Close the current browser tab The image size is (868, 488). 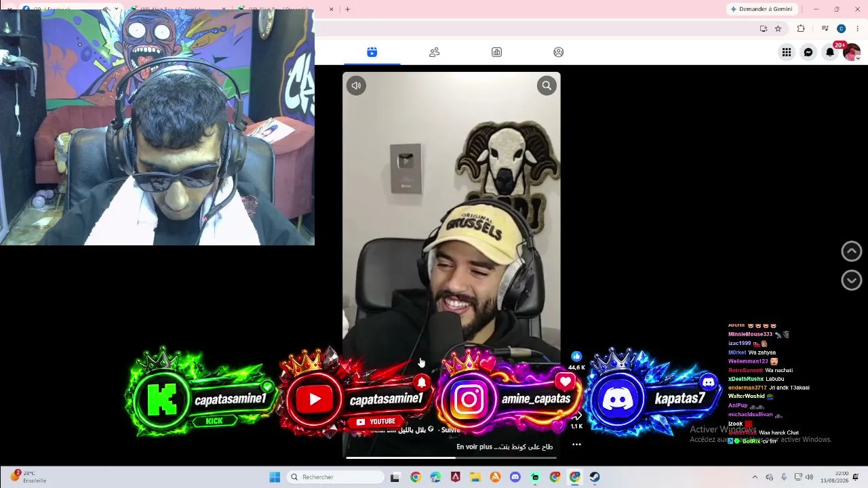click(331, 9)
